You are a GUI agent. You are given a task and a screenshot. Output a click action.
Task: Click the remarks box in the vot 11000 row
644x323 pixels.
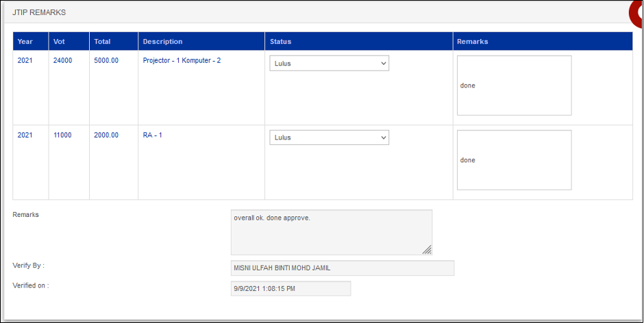click(x=514, y=160)
